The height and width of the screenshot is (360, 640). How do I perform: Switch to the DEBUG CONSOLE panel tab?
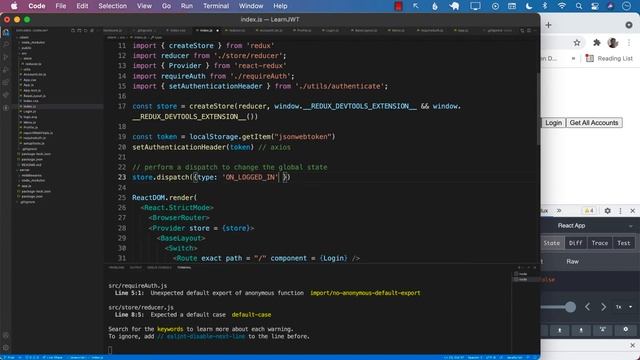(159, 268)
